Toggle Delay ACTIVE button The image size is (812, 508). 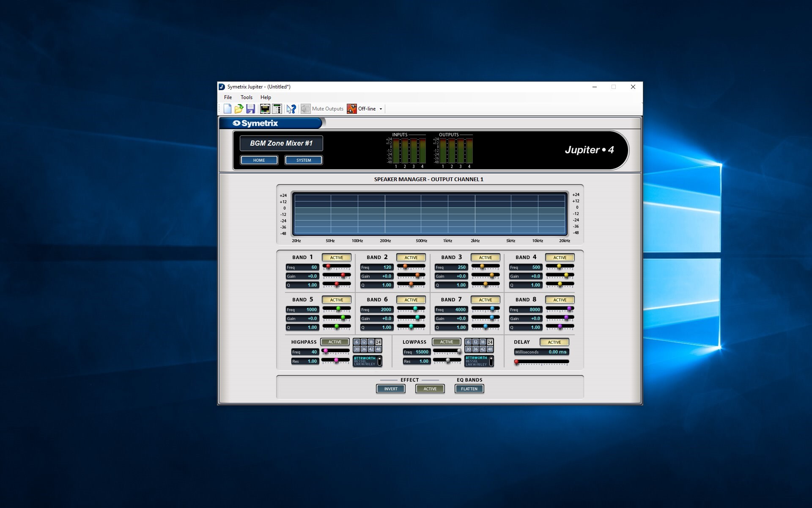coord(554,342)
